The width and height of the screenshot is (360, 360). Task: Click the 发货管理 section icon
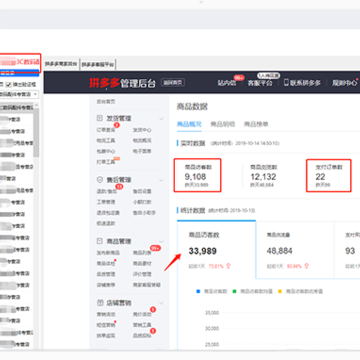pos(99,118)
